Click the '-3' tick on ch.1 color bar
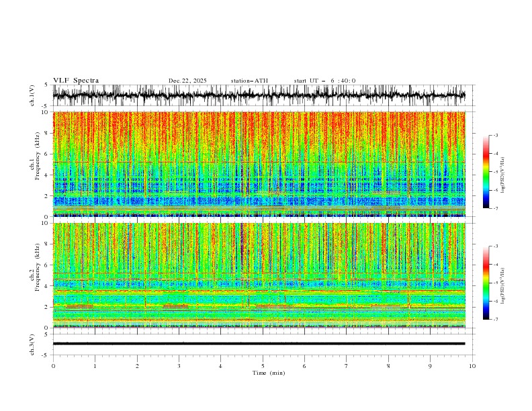This screenshot has width=532, height=411. coord(496,135)
